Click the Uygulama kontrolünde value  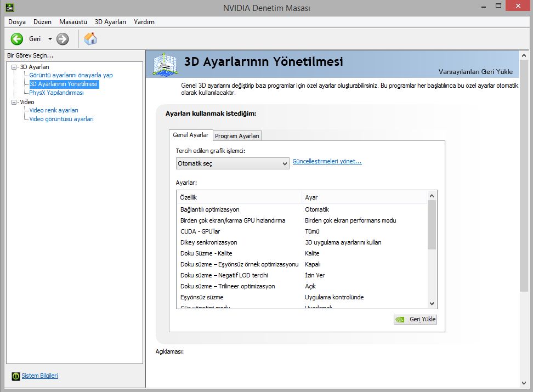334,297
